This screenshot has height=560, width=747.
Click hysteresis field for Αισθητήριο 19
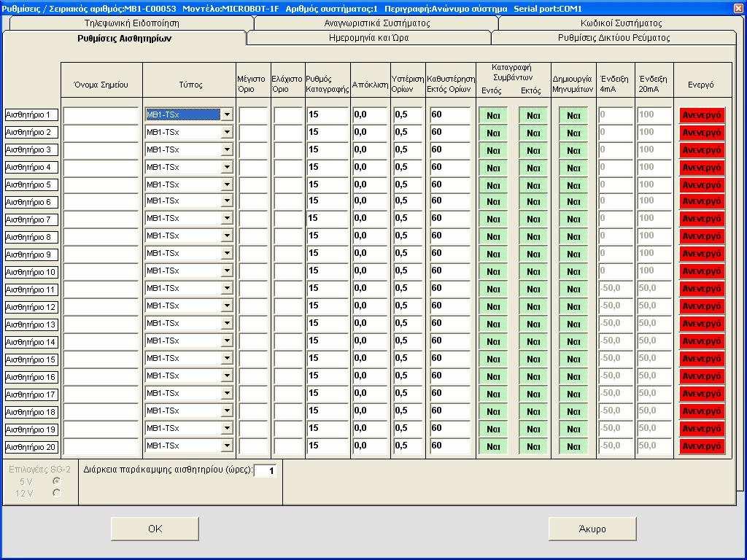(x=409, y=428)
